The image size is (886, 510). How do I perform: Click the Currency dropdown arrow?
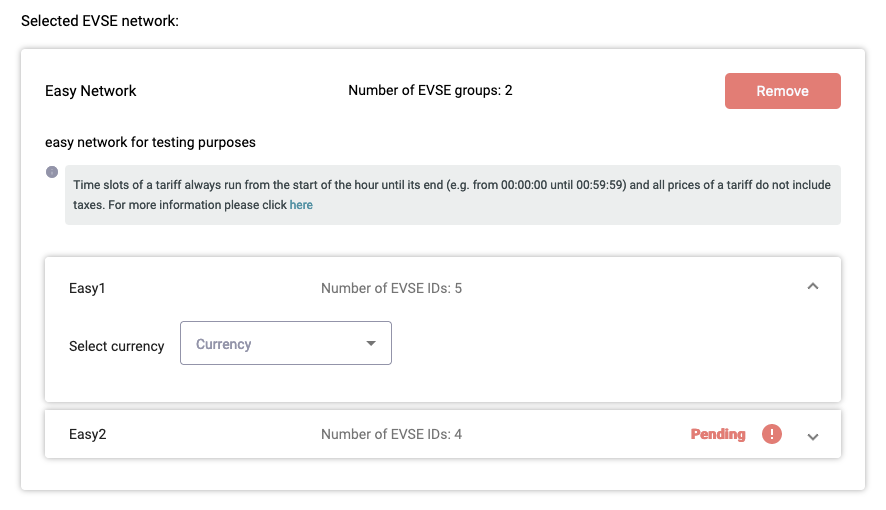(371, 343)
